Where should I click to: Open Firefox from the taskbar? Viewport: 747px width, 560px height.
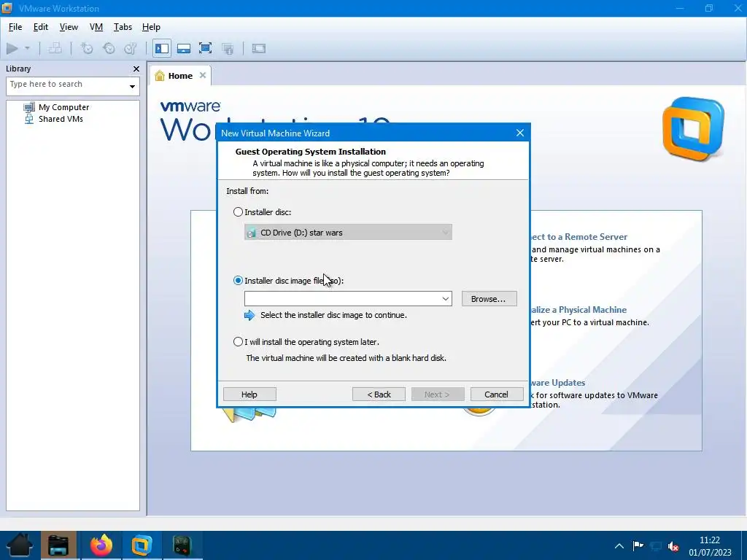(x=101, y=545)
